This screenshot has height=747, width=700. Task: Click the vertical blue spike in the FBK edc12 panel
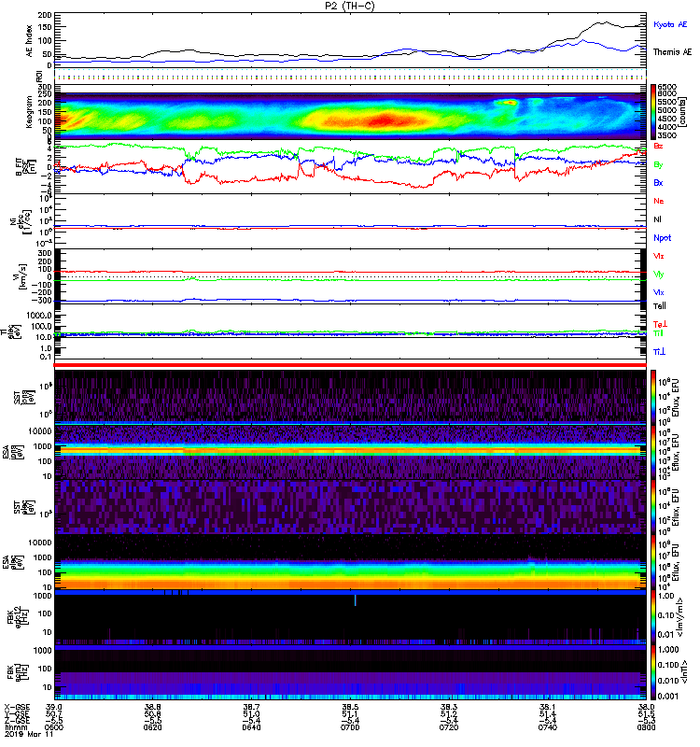pos(355,600)
